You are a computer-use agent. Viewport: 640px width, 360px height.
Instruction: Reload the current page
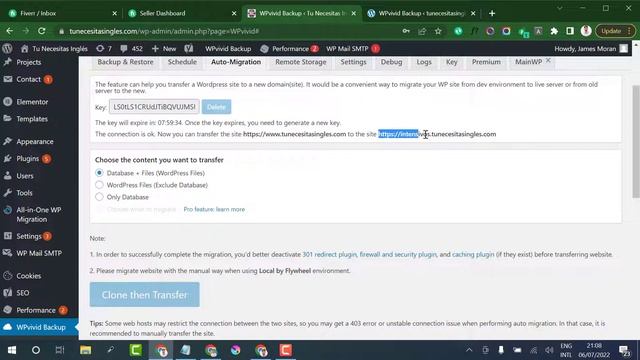click(42, 31)
